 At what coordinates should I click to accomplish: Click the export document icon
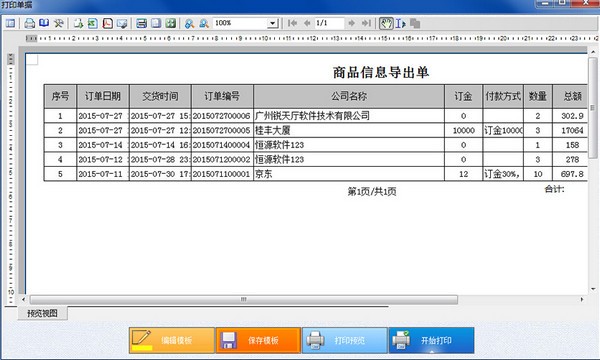[x=78, y=23]
